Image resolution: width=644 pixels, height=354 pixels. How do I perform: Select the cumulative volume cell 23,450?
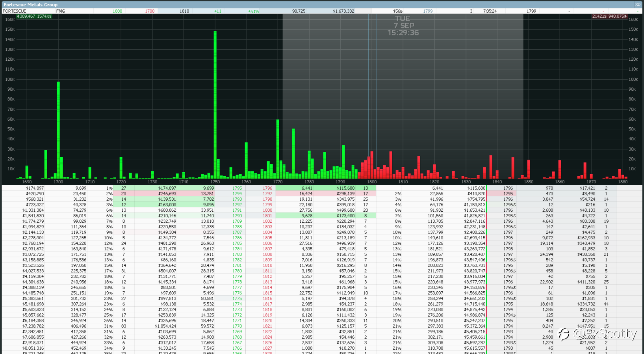click(80, 194)
